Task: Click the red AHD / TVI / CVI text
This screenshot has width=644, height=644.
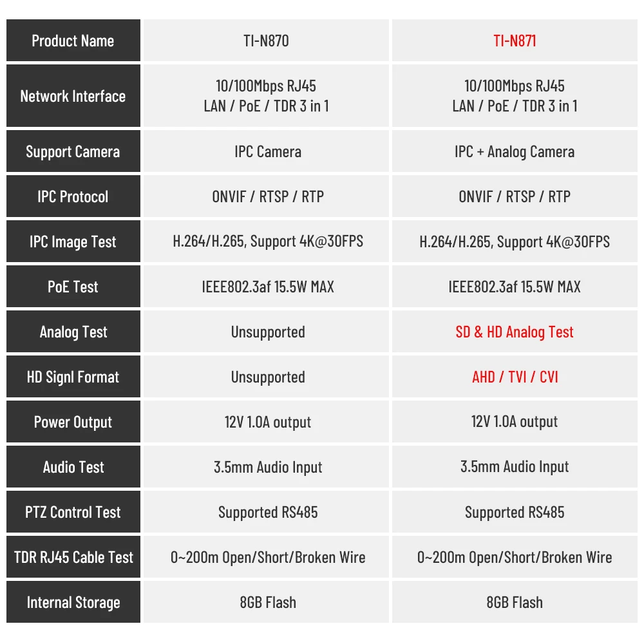Action: pos(515,377)
